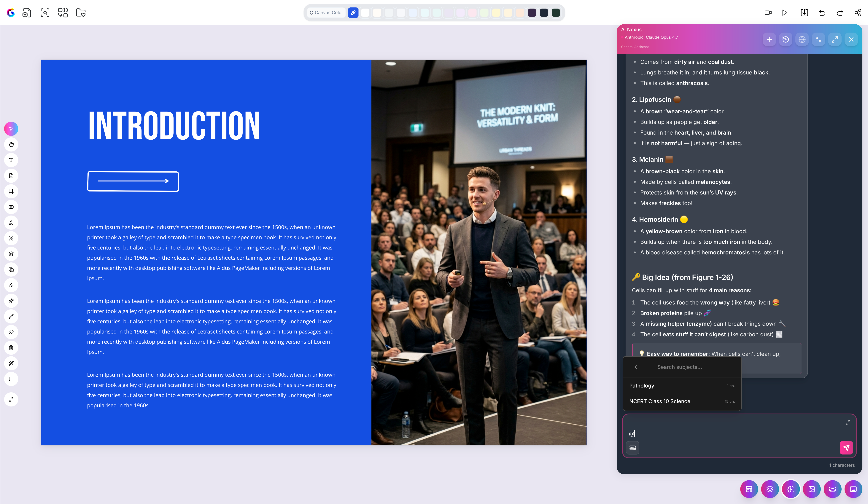Open the share icon

coord(858,13)
